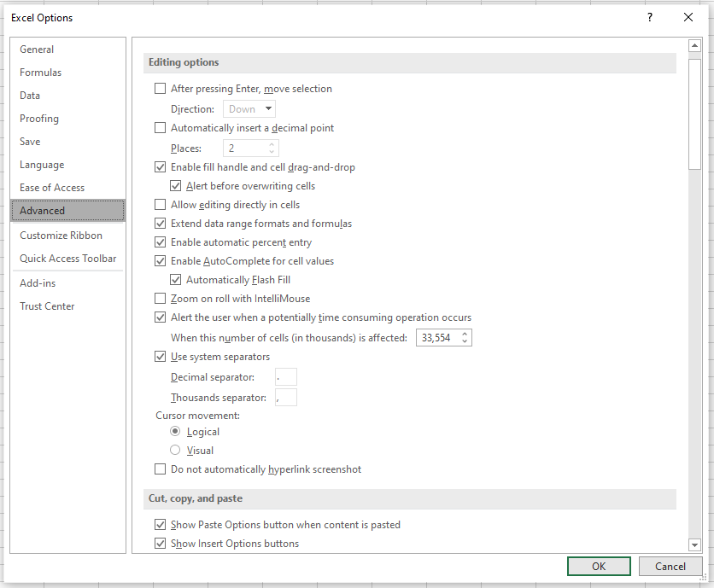Click the OK button
The width and height of the screenshot is (714, 588).
599,567
